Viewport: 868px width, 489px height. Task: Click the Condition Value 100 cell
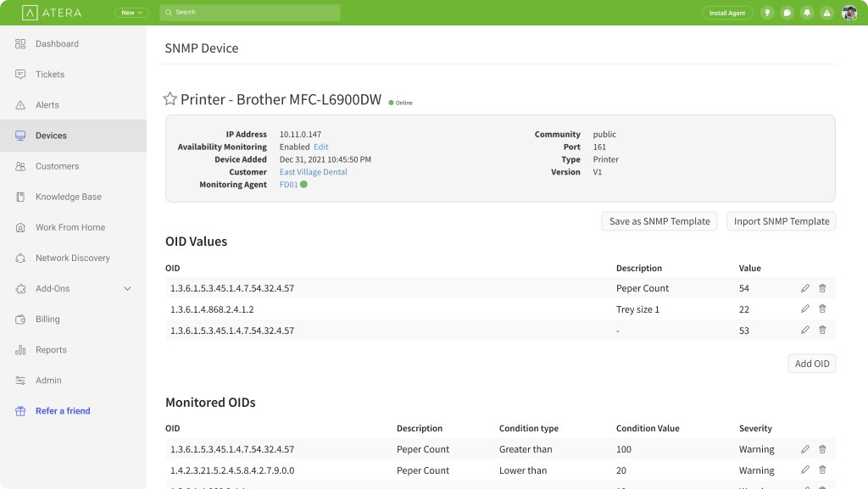624,449
